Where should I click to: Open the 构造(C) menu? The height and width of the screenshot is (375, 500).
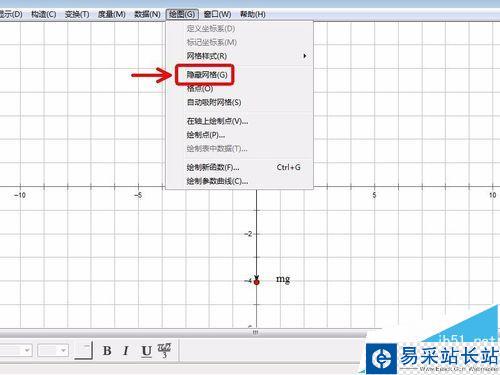point(43,14)
